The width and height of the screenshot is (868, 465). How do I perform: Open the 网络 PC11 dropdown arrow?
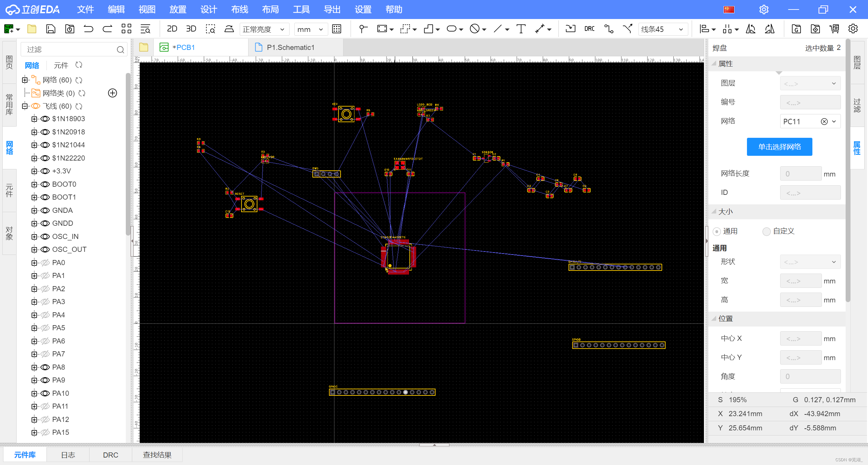(x=834, y=122)
